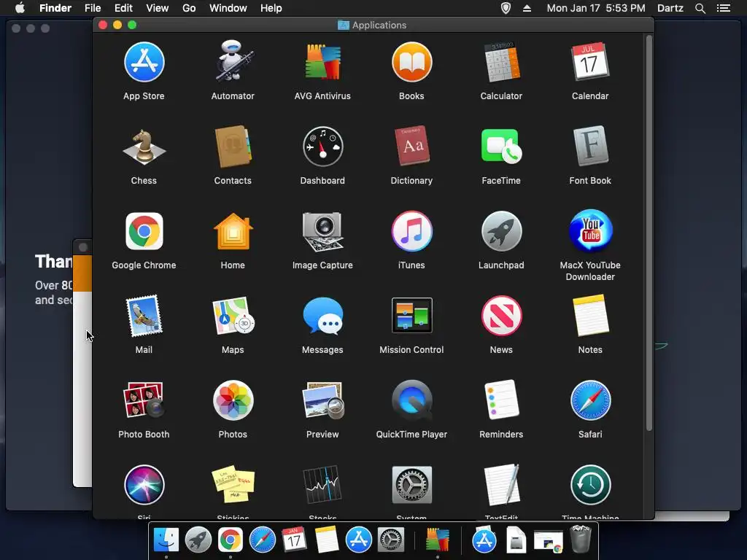Select Notes in the Applications window
Image resolution: width=747 pixels, height=560 pixels.
pyautogui.click(x=589, y=315)
